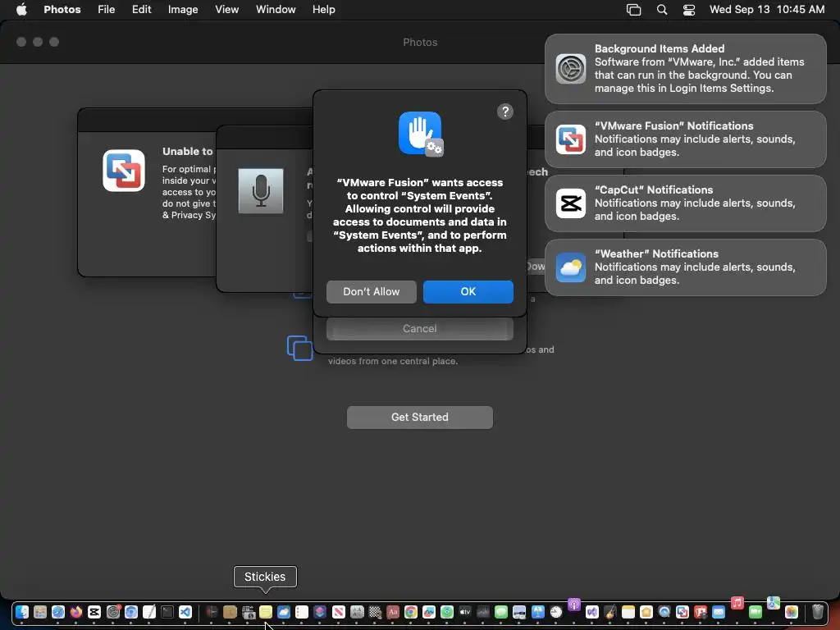Open the Help menu
This screenshot has width=840, height=630.
323,10
